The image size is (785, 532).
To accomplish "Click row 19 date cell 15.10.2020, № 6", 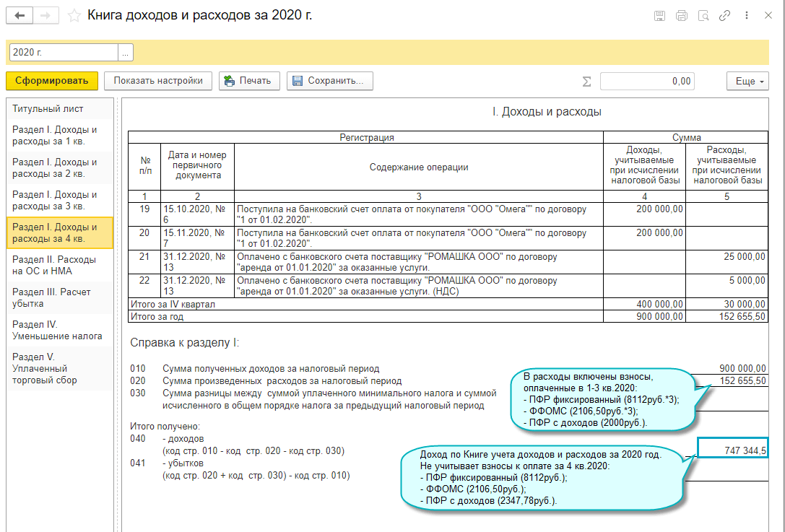I will [197, 214].
